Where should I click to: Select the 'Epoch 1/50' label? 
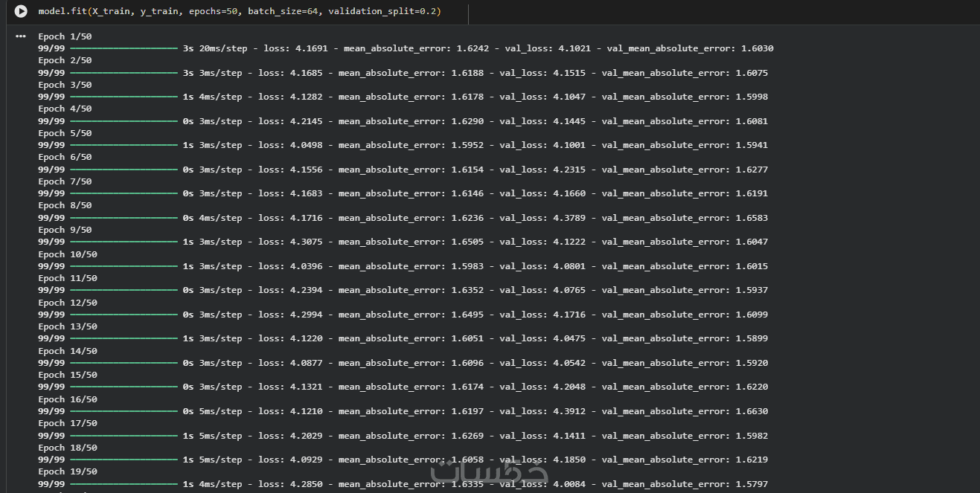(x=65, y=36)
